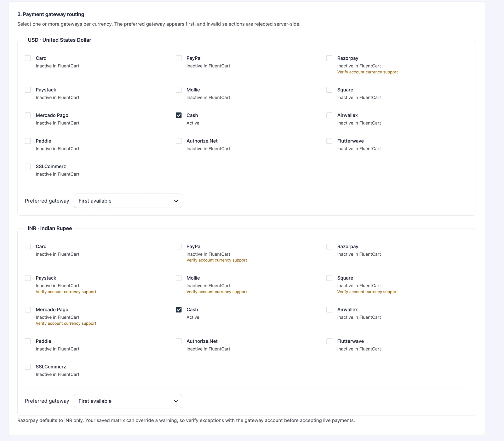This screenshot has width=504, height=441.
Task: Enable Card gateway for USD
Action: 28,58
